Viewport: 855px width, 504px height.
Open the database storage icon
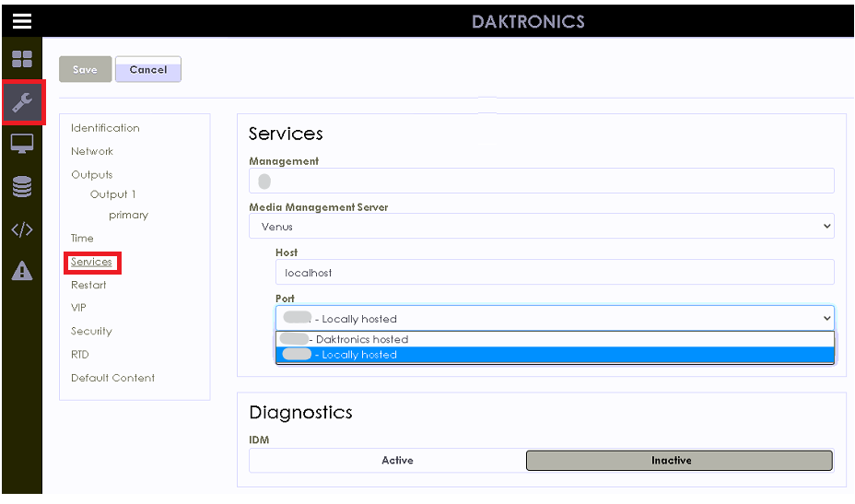(x=21, y=187)
